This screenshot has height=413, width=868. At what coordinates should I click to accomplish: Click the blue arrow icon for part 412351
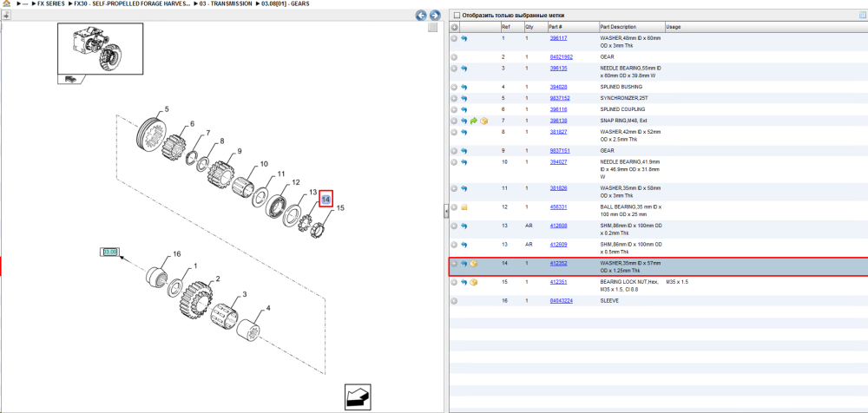click(464, 282)
